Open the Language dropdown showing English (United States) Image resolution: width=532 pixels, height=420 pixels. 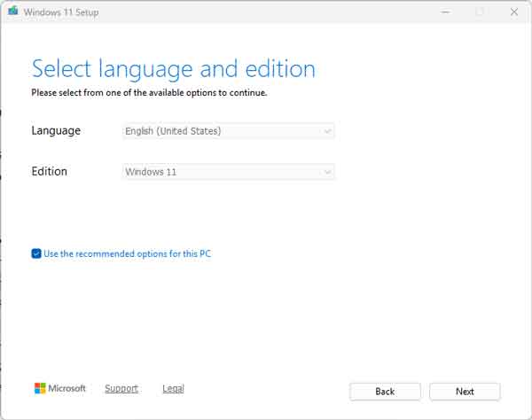point(228,131)
